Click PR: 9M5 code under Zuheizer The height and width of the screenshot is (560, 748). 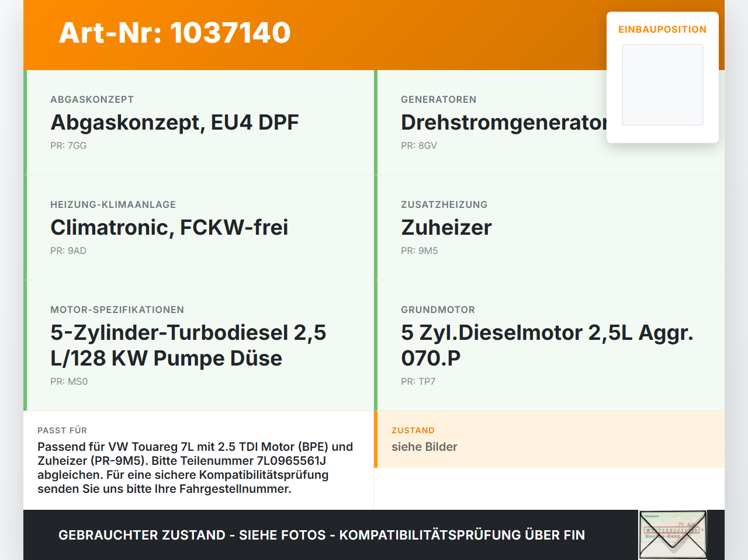420,251
